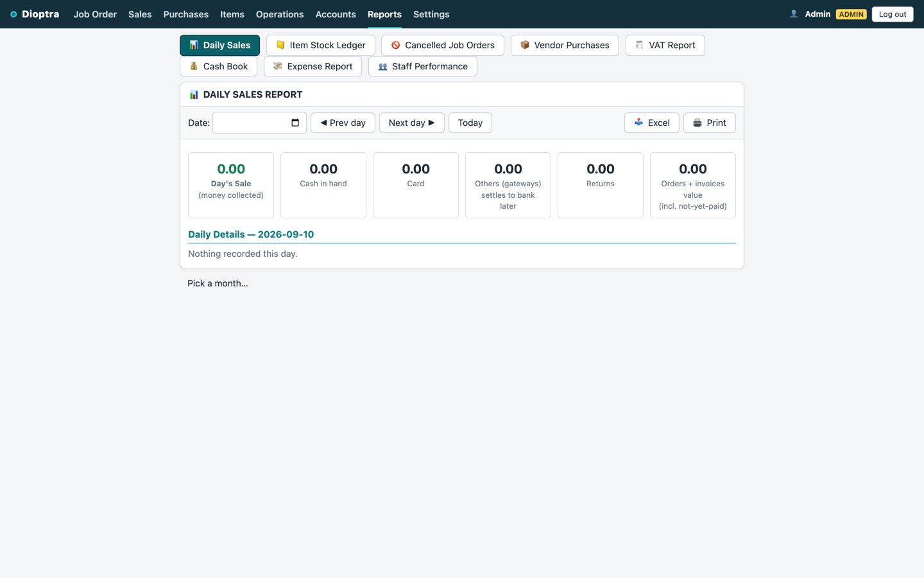
Task: Open the Accounts menu
Action: [336, 14]
